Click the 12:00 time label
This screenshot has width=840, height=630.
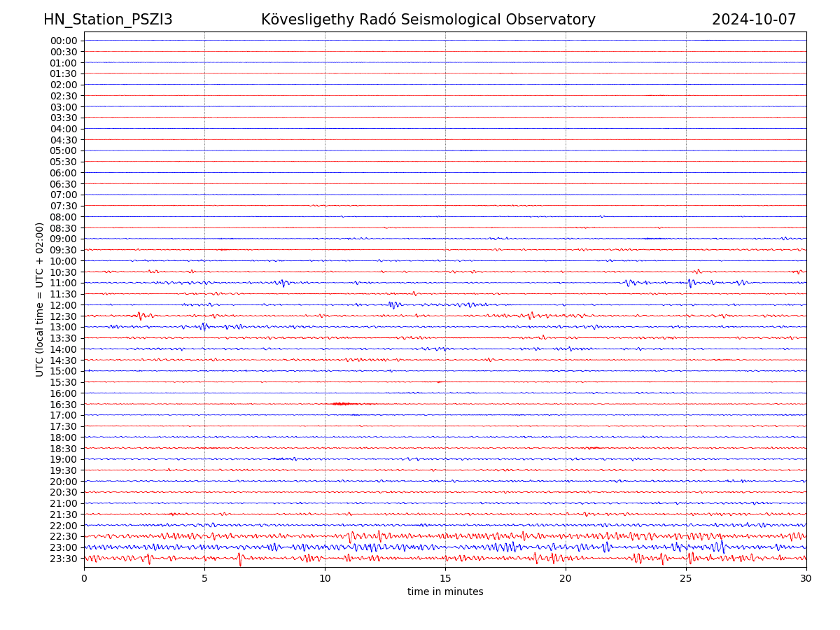click(64, 305)
